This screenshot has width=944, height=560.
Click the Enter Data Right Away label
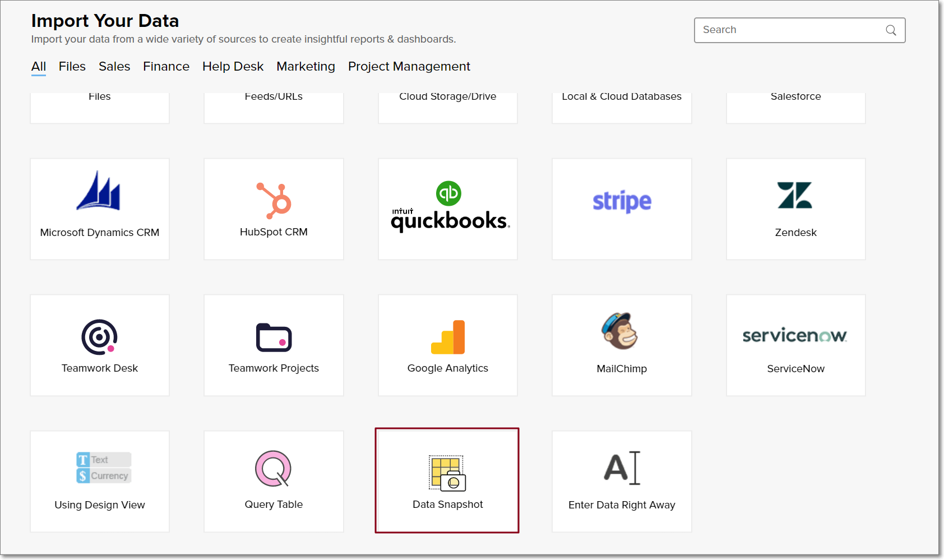(622, 505)
